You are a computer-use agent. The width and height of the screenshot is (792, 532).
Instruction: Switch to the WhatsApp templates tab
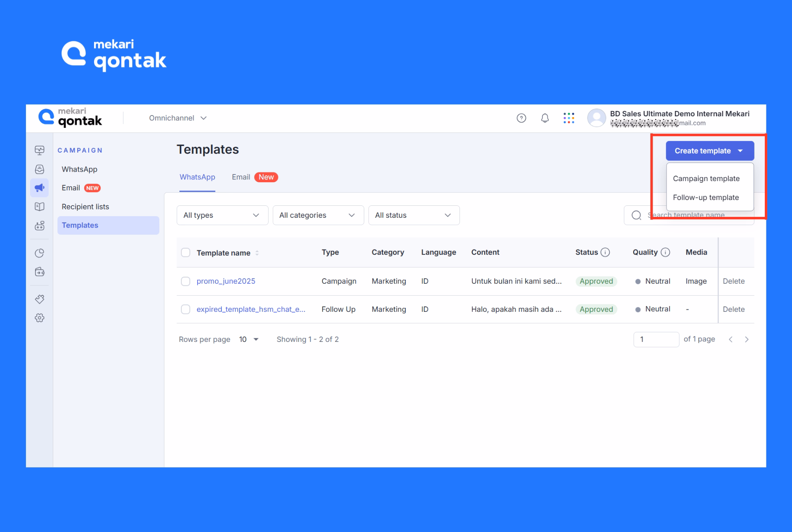[x=197, y=177]
